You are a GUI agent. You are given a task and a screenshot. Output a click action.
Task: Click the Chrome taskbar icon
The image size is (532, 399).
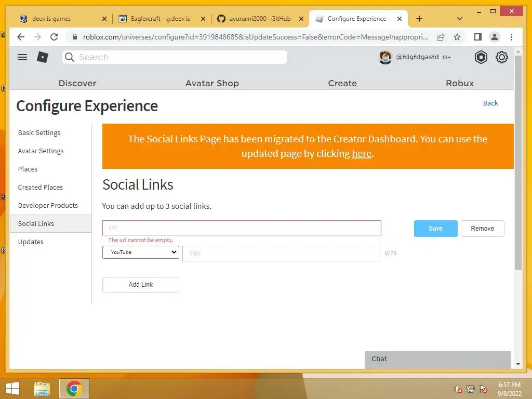[74, 389]
